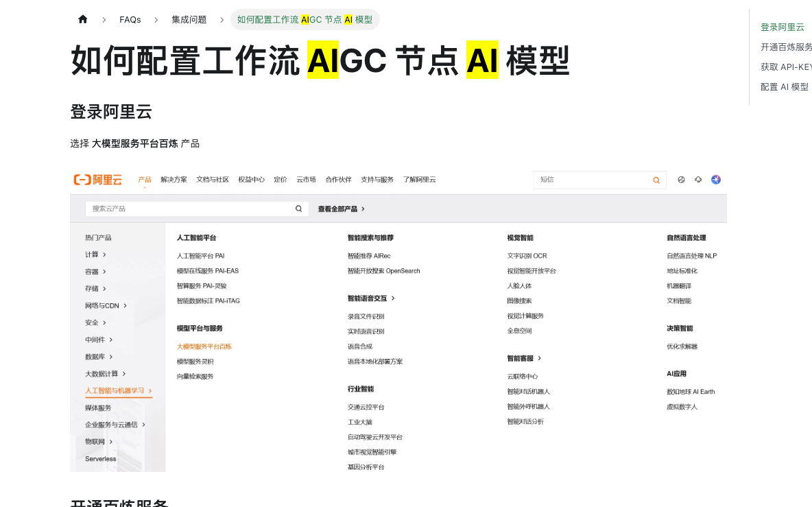Expand 企业服务与云通信 category
This screenshot has height=507, width=812.
coord(115,425)
